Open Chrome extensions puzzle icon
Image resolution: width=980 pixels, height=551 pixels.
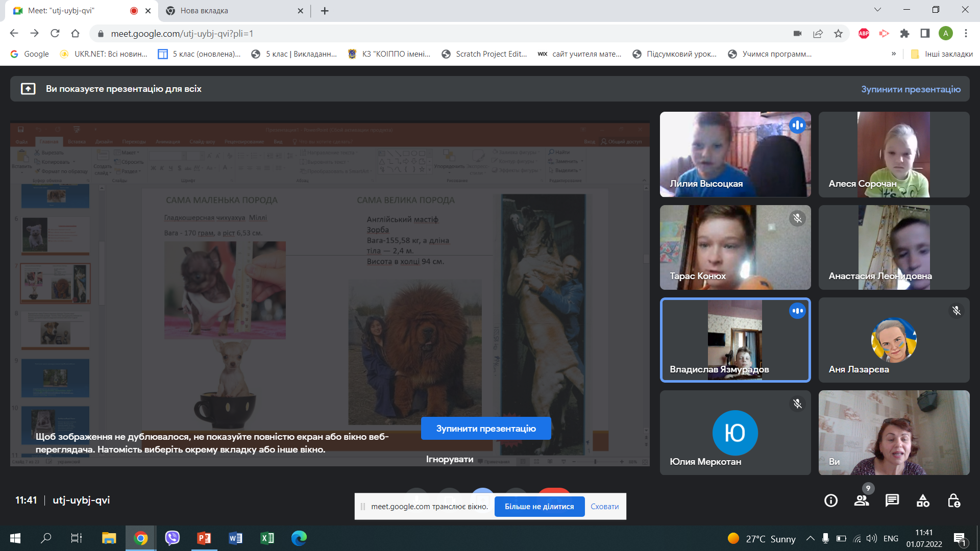[904, 34]
